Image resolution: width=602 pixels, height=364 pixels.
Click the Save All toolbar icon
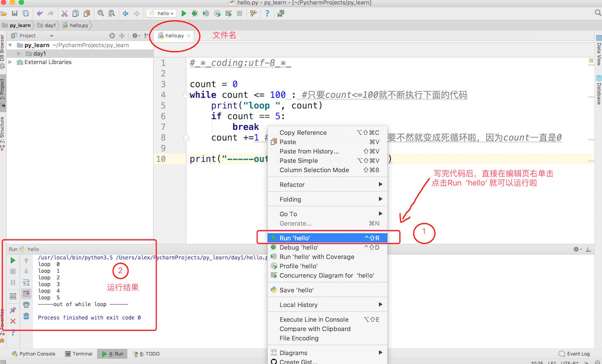tap(15, 14)
